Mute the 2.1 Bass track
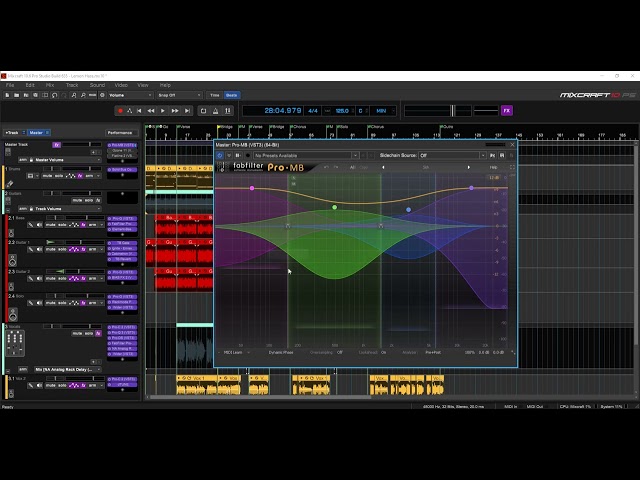The height and width of the screenshot is (480, 640). coord(51,225)
